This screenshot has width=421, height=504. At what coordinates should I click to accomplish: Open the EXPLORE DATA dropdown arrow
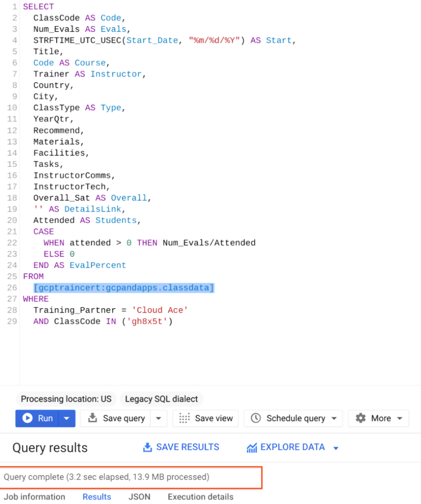pyautogui.click(x=336, y=447)
